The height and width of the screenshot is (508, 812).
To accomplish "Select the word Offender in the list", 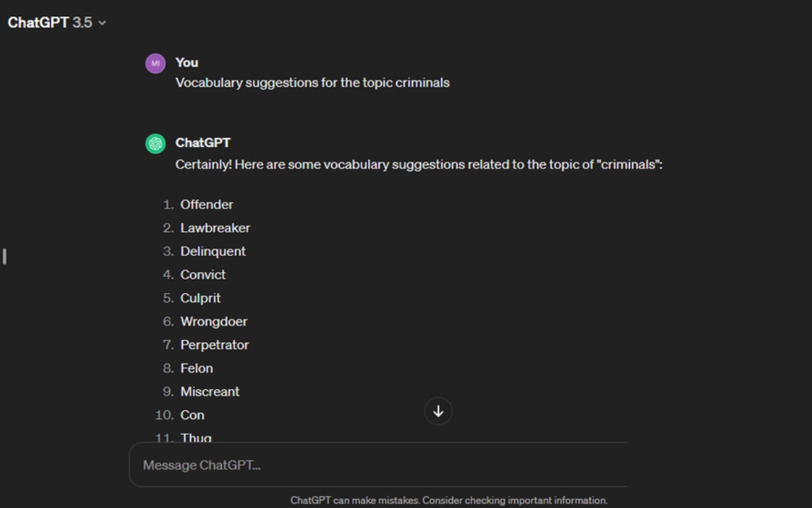I will (206, 204).
